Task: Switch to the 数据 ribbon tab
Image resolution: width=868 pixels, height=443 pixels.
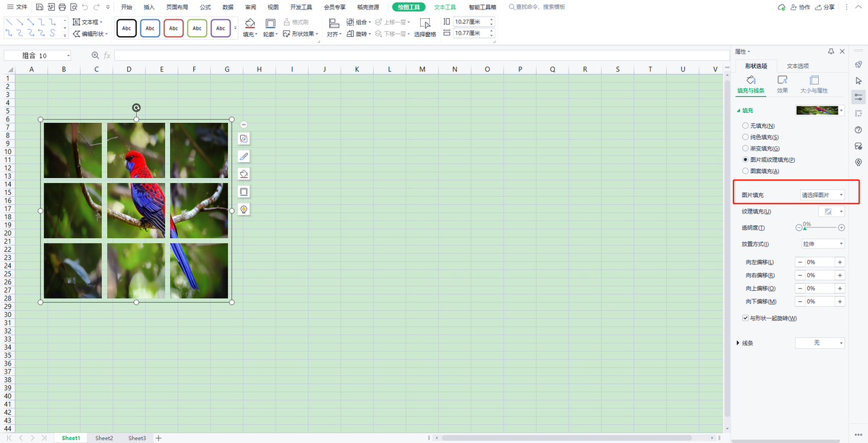Action: click(228, 7)
